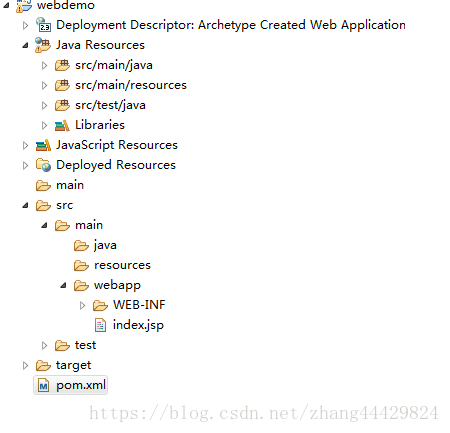The width and height of the screenshot is (450, 433).
Task: Expand the test folder node
Action: tap(44, 345)
